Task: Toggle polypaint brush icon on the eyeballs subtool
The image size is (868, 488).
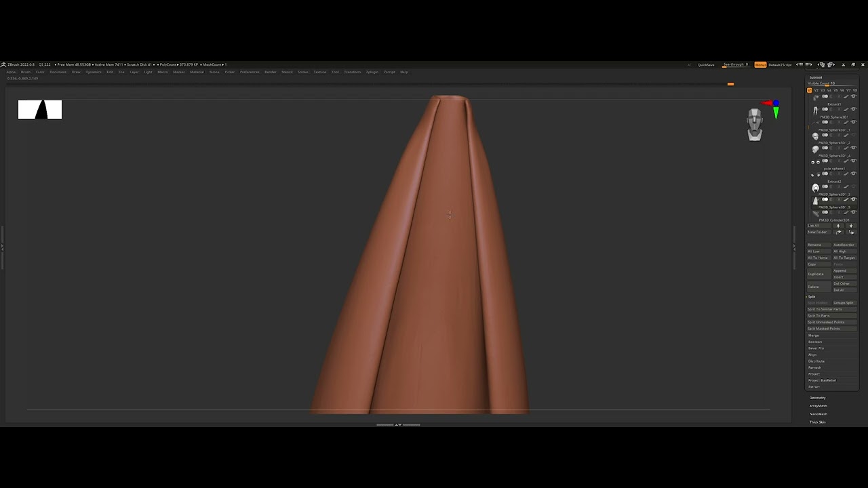Action: 846,161
